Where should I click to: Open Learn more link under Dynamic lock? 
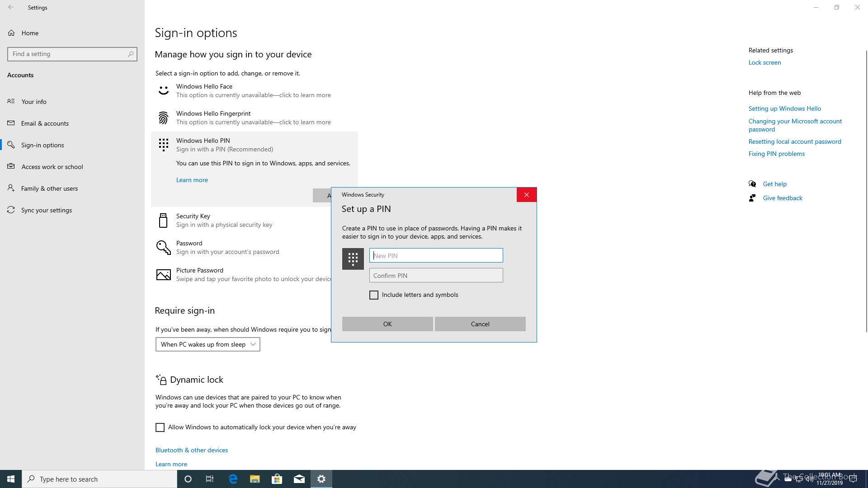tap(171, 464)
